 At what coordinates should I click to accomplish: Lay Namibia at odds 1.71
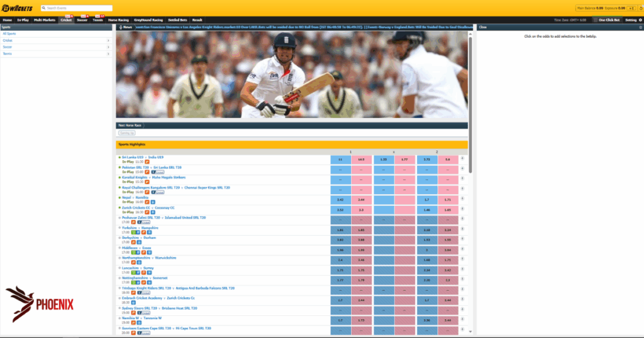coord(448,199)
